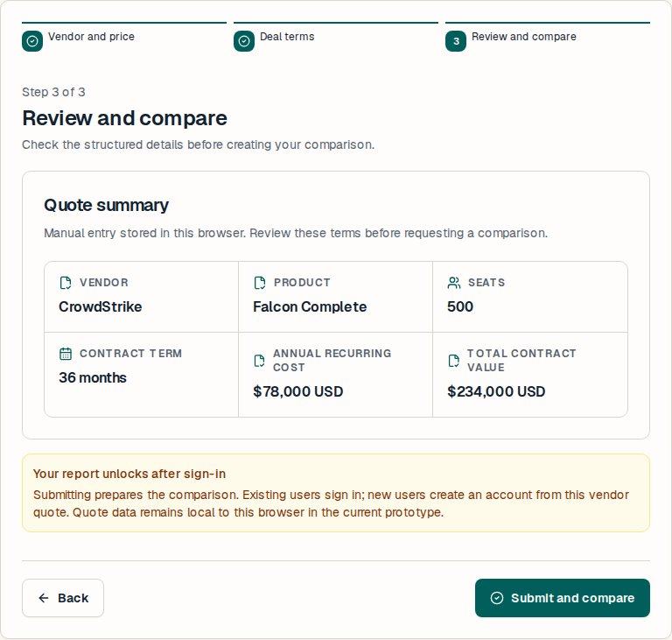This screenshot has width=672, height=640.
Task: Click the 'Submitting prepares the comparison' notice body
Action: (331, 503)
